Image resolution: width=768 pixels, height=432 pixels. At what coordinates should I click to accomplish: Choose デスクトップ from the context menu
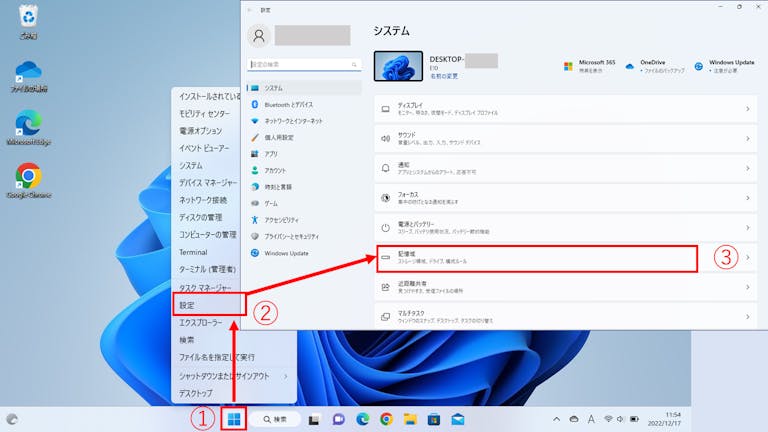[x=196, y=393]
